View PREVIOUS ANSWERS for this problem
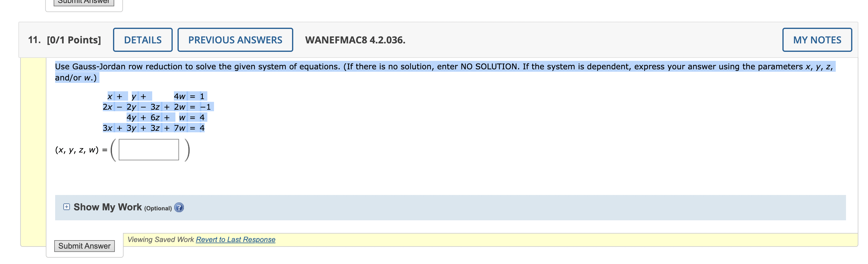Image resolution: width=868 pixels, height=264 pixels. point(235,39)
